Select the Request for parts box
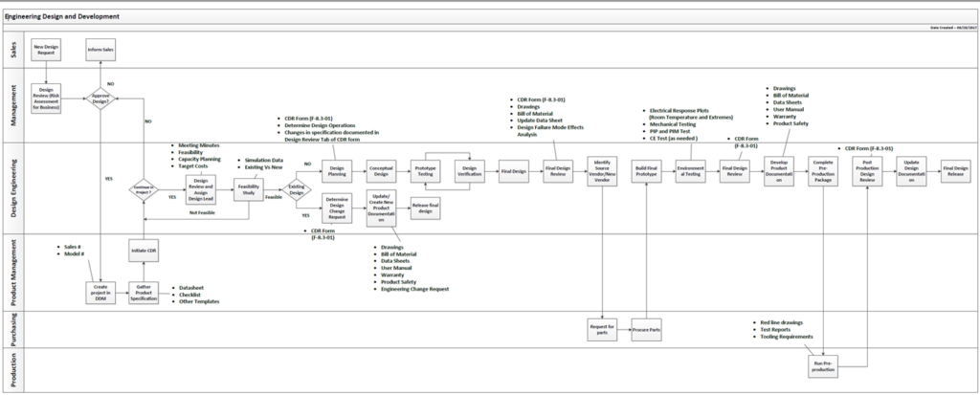This screenshot has width=980, height=395. tap(602, 330)
